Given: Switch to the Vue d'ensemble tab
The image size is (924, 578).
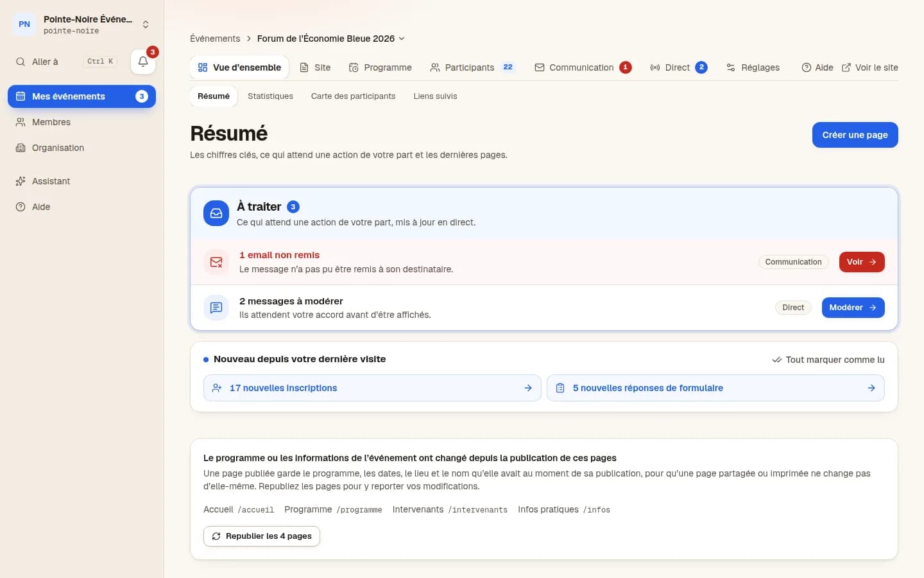Looking at the screenshot, I should point(239,67).
